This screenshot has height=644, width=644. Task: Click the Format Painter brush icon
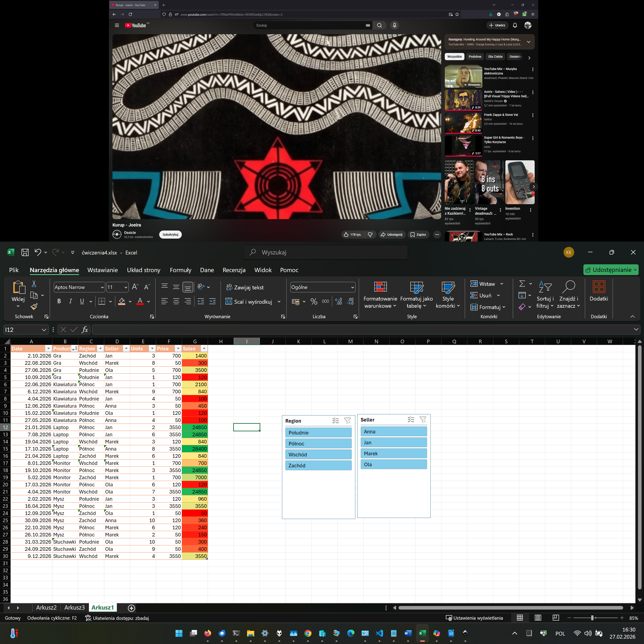(34, 306)
